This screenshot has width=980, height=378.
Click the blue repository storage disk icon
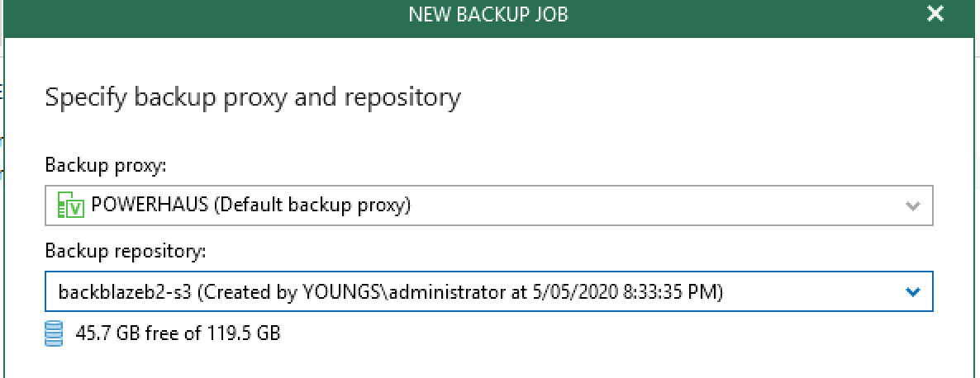(x=55, y=333)
